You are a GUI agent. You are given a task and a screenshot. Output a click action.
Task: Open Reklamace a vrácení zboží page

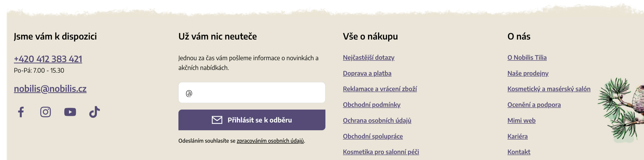point(380,89)
